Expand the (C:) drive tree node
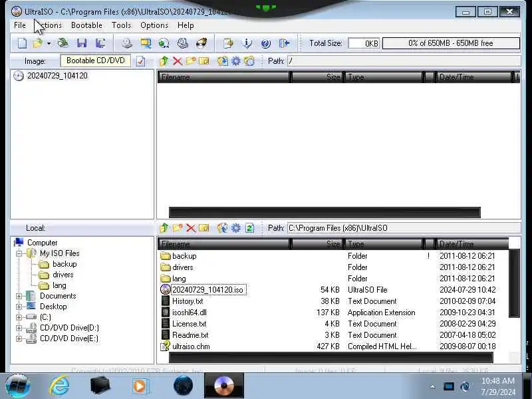The width and height of the screenshot is (532, 399). tap(19, 317)
